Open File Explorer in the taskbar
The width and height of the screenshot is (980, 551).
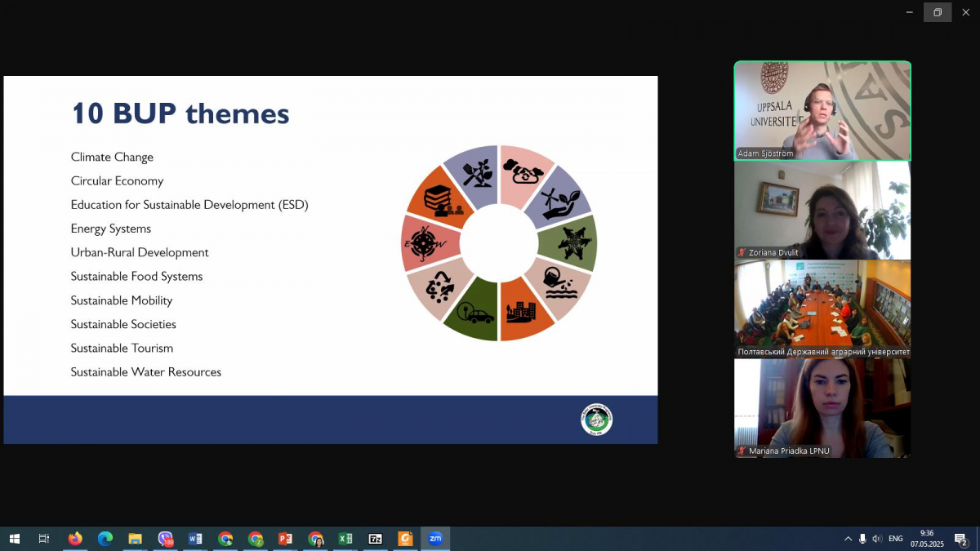[136, 539]
